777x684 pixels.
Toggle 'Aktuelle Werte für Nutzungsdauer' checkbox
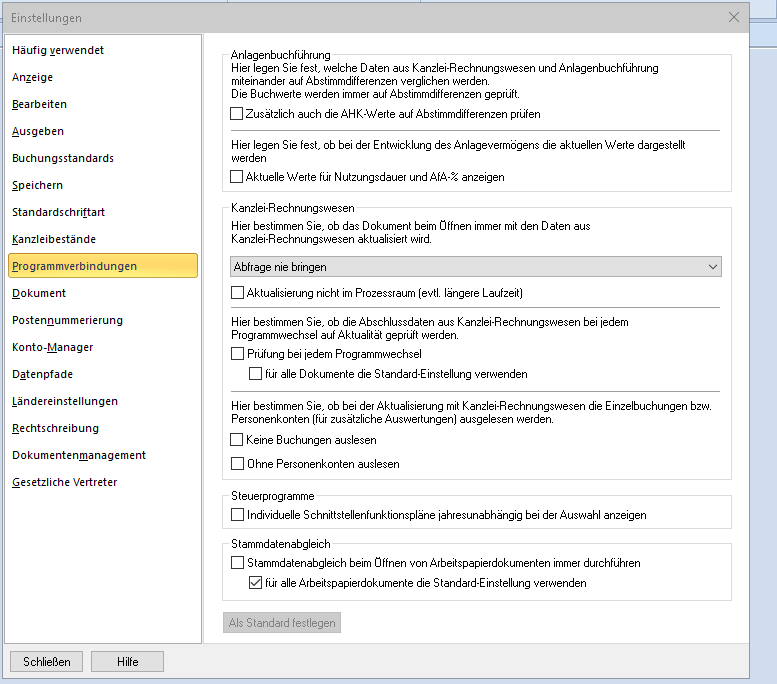[237, 177]
